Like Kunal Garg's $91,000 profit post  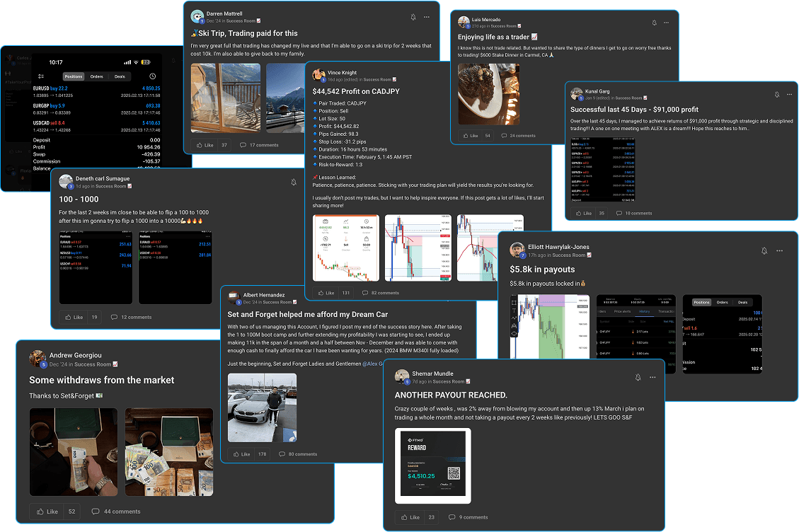(583, 213)
